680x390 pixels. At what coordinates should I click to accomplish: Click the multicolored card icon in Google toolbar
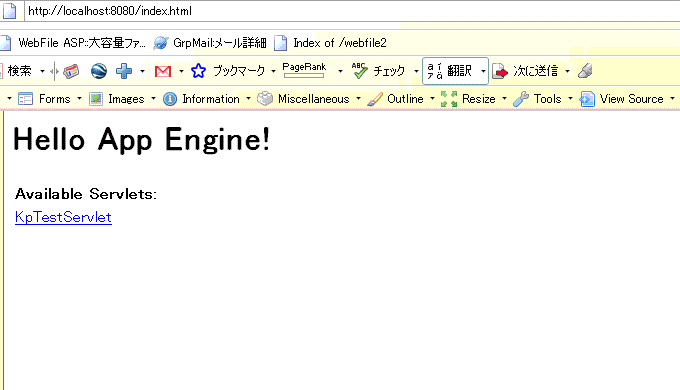tap(71, 71)
